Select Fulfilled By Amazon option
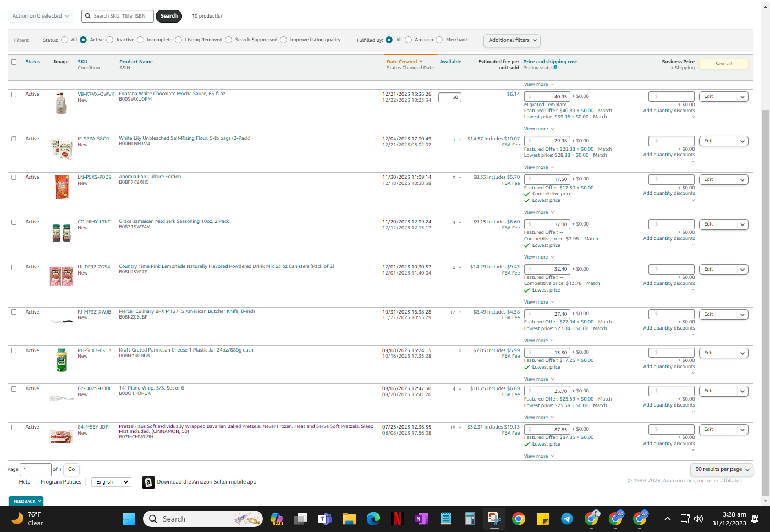770x532 pixels. point(408,40)
